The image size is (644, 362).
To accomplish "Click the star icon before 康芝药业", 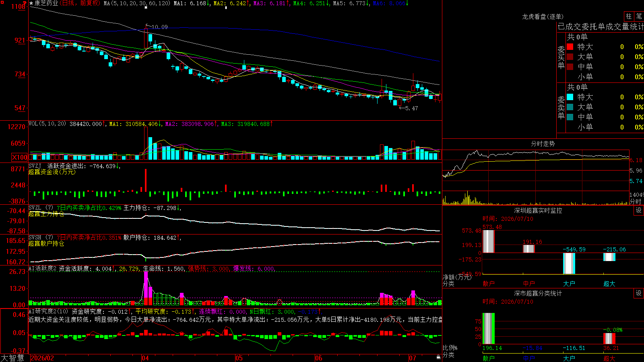I will [x=31, y=3].
